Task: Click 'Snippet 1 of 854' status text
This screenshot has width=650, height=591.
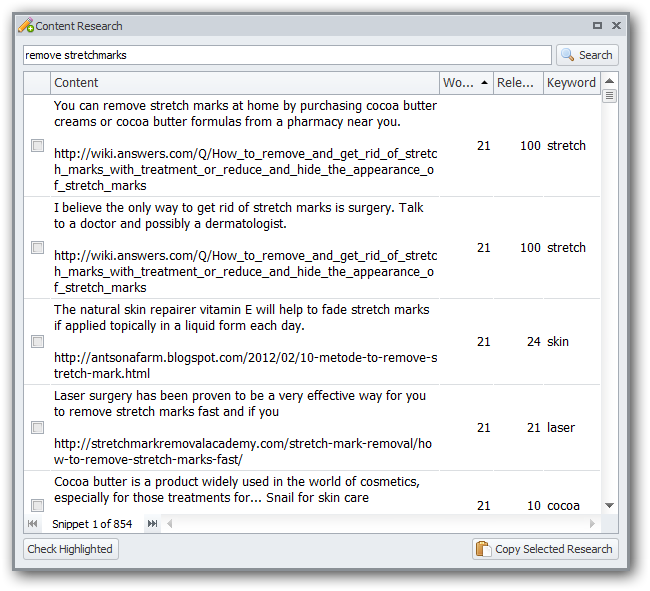Action: (92, 524)
